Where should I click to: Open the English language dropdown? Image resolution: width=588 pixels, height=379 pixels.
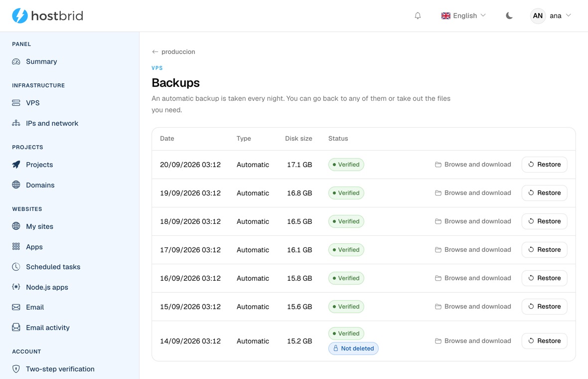[x=463, y=16]
